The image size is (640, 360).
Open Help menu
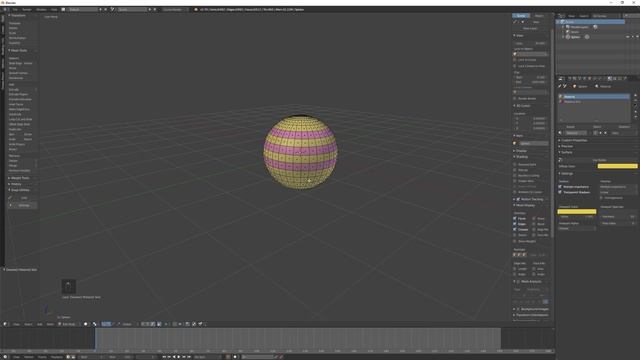coord(54,9)
